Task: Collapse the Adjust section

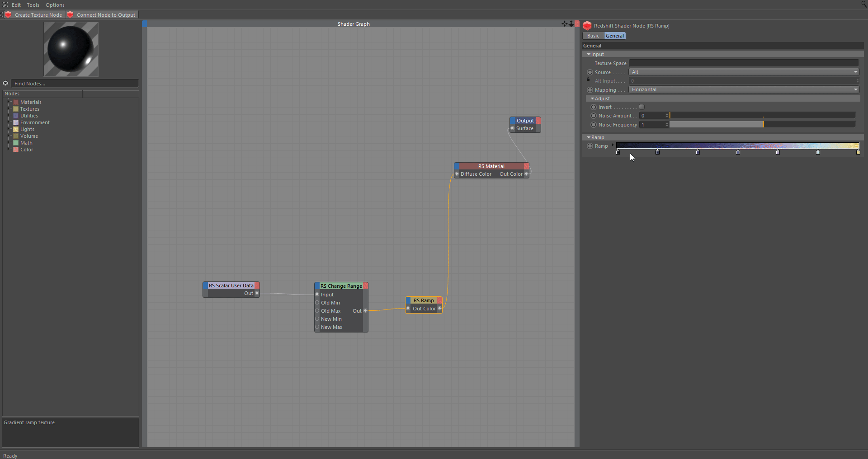Action: [592, 98]
